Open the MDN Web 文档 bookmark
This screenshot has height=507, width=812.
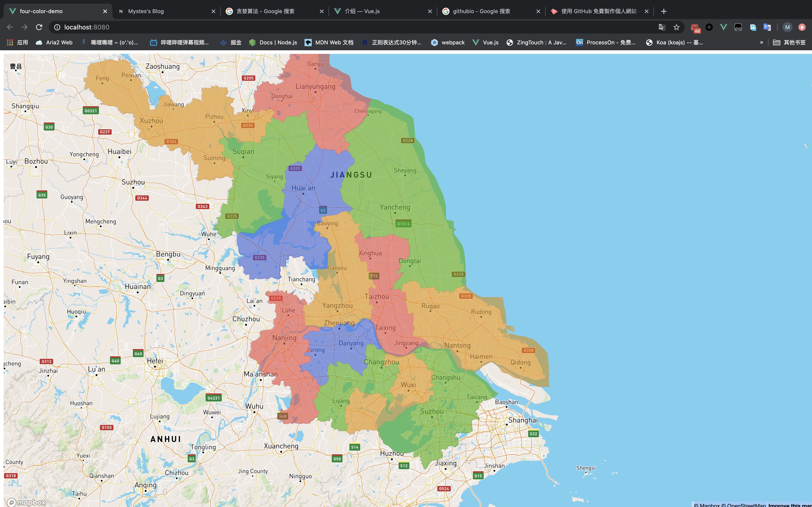coord(329,42)
